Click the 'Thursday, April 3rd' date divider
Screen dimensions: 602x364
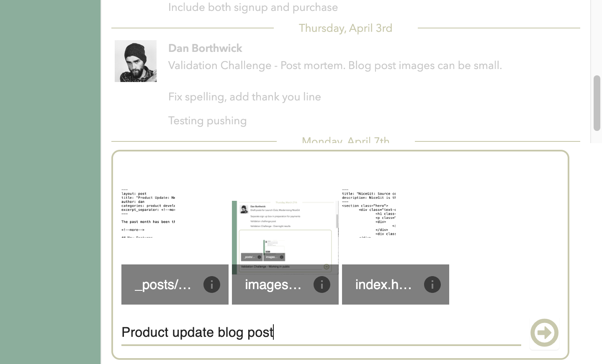[x=346, y=28]
